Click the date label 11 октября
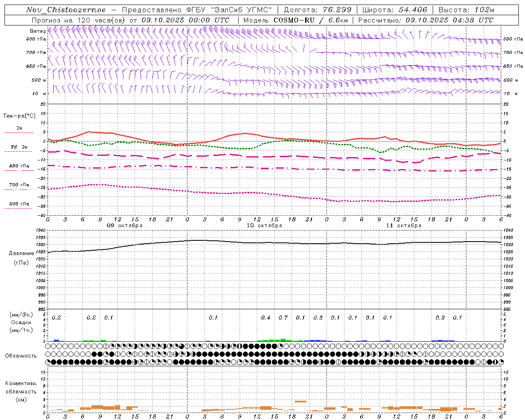This screenshot has width=525, height=420. pos(404,226)
